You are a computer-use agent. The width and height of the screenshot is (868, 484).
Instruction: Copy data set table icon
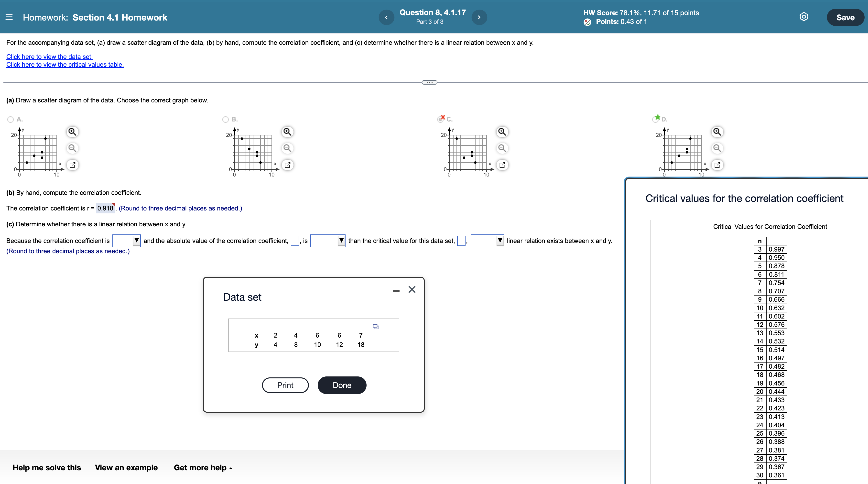coord(376,326)
